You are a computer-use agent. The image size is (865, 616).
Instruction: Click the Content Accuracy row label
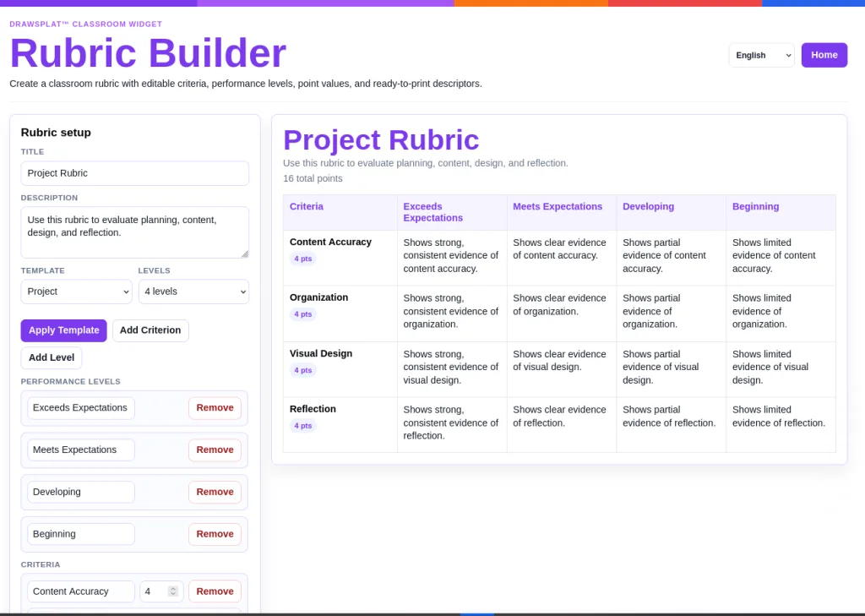(330, 242)
